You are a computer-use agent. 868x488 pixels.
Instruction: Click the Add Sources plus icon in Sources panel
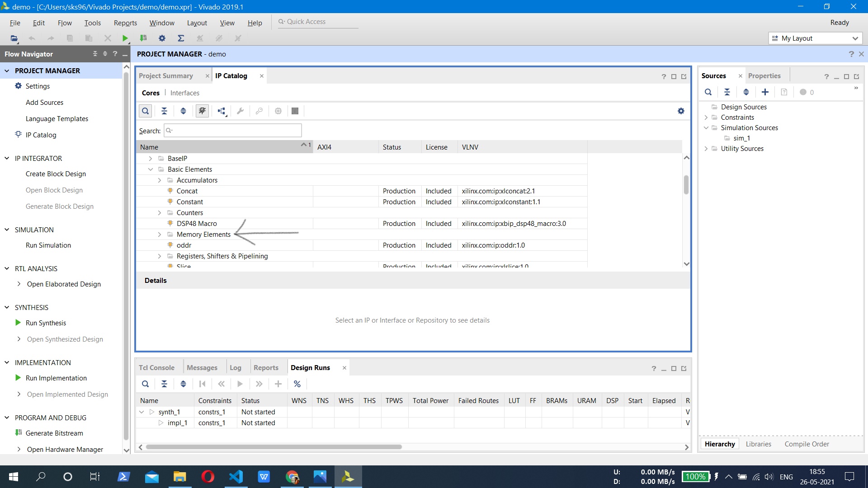pos(765,92)
